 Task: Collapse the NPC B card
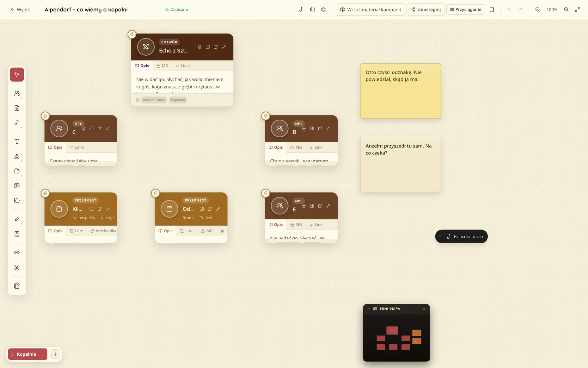[x=328, y=128]
